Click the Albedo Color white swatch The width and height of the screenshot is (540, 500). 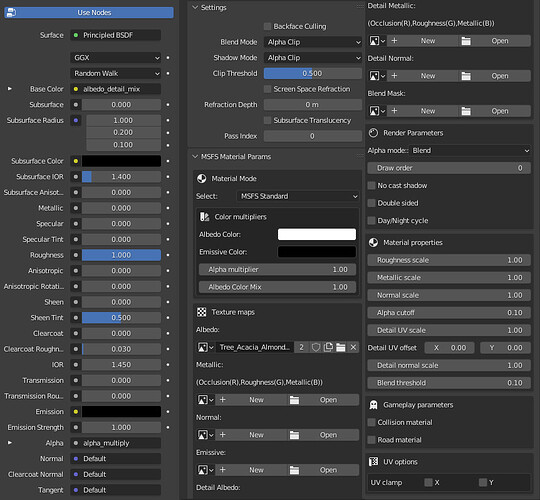(x=317, y=235)
